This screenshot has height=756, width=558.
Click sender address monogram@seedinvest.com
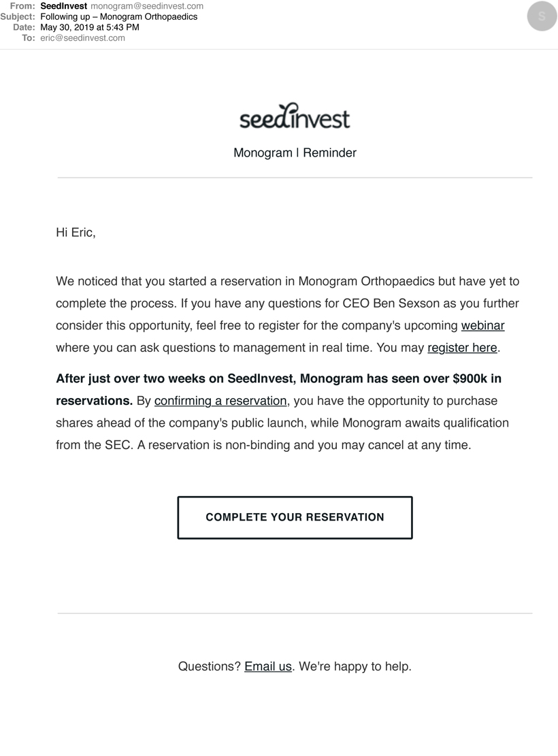[147, 6]
